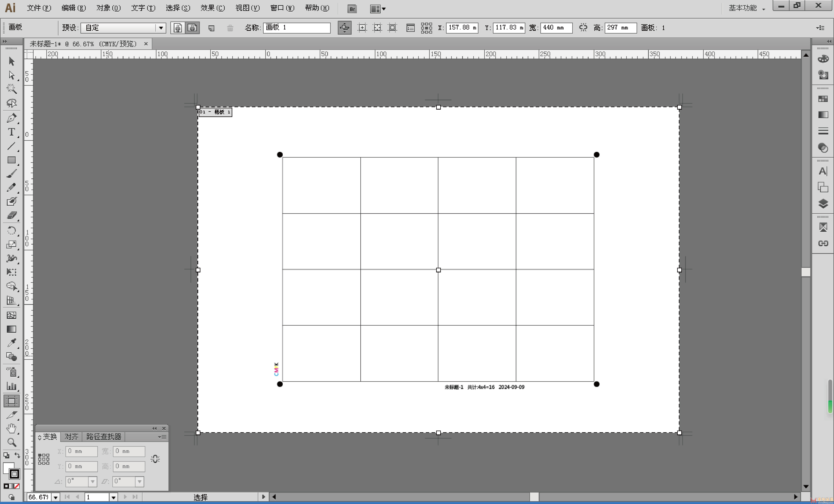The height and width of the screenshot is (504, 834).
Task: Open the zoom level dropdown
Action: [x=55, y=497]
